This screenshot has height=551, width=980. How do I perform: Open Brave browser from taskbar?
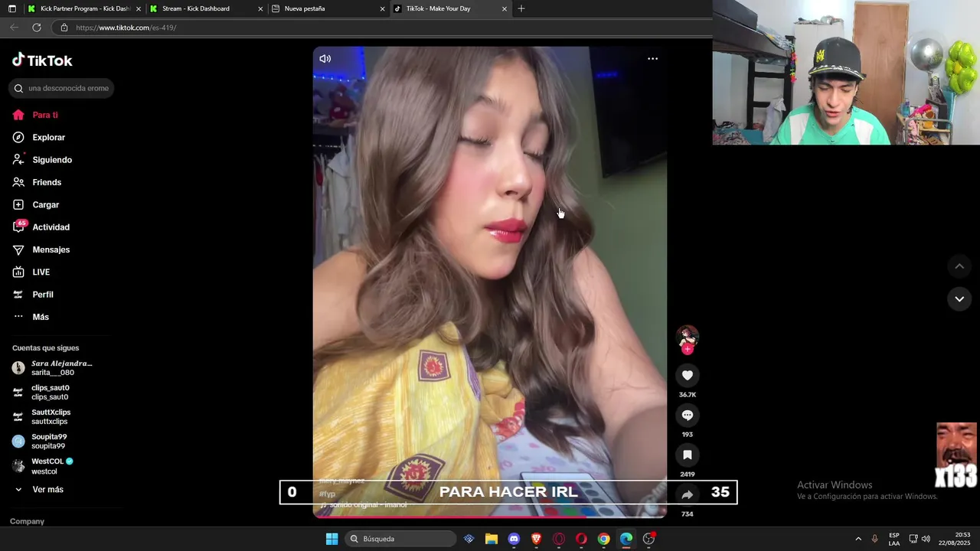537,539
